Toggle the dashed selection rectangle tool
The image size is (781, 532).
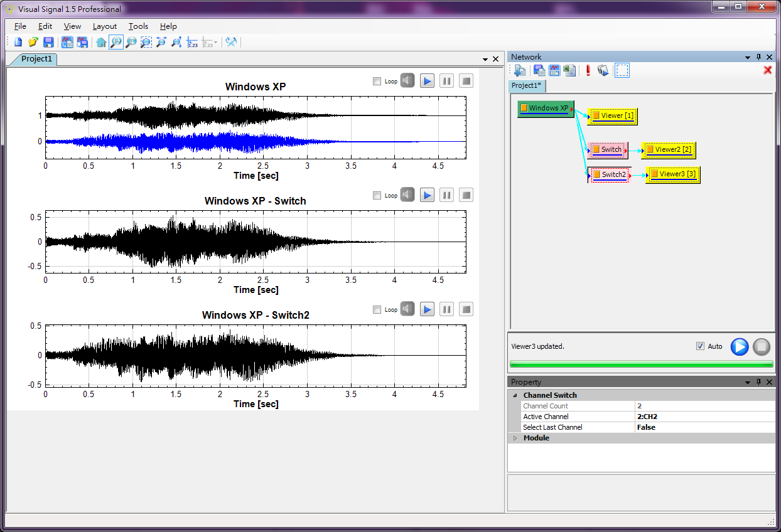(x=622, y=70)
